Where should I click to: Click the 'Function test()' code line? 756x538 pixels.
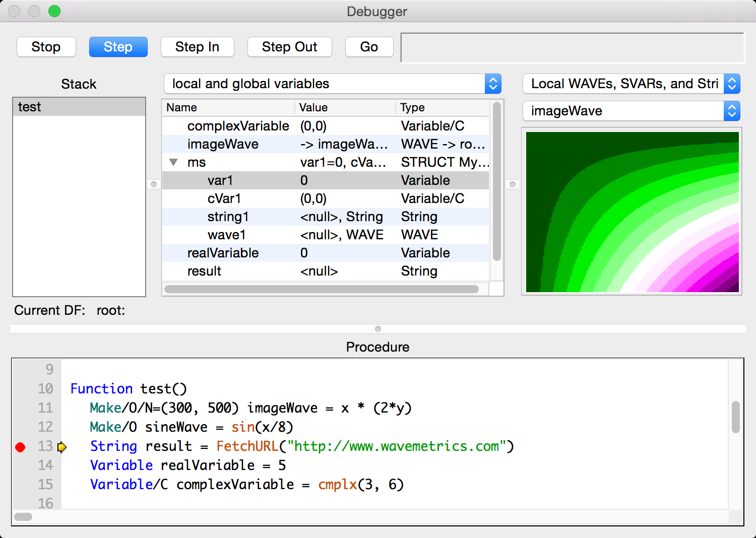129,389
